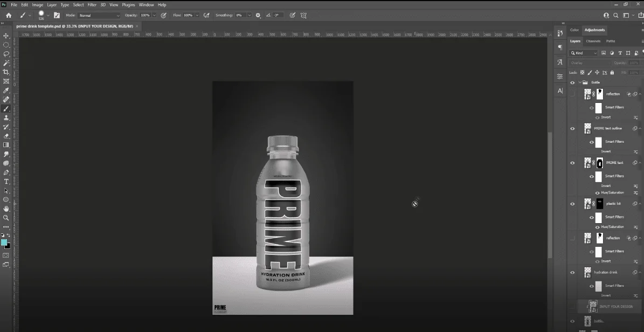The width and height of the screenshot is (644, 332).
Task: Open the Image menu
Action: 37,5
